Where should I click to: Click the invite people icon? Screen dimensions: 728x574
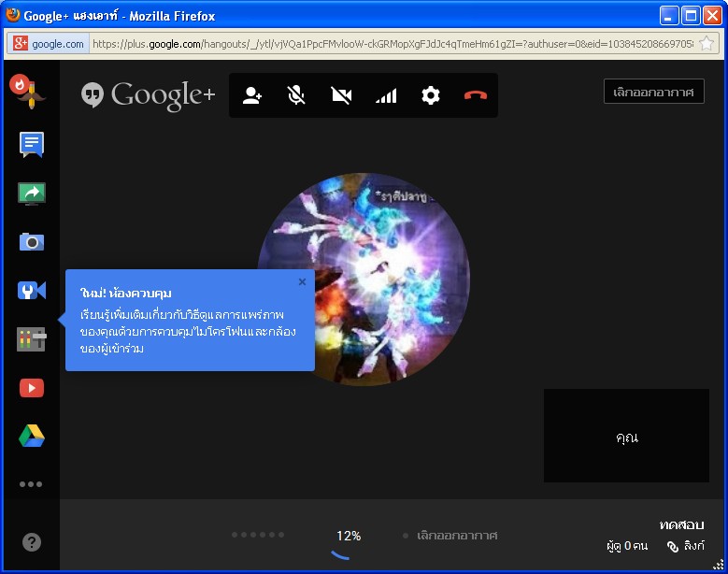tap(252, 95)
